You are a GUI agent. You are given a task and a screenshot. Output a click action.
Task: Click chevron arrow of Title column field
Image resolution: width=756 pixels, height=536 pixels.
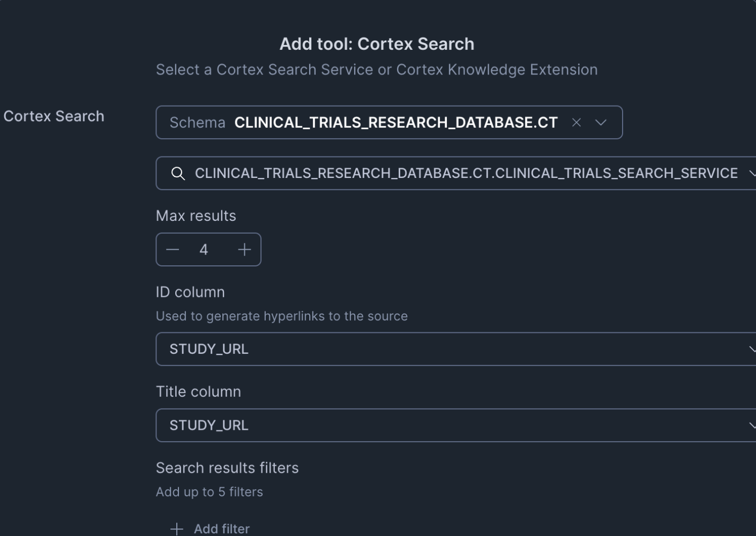(752, 426)
